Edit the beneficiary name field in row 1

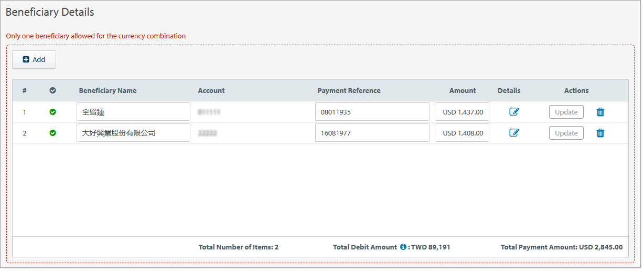[133, 112]
